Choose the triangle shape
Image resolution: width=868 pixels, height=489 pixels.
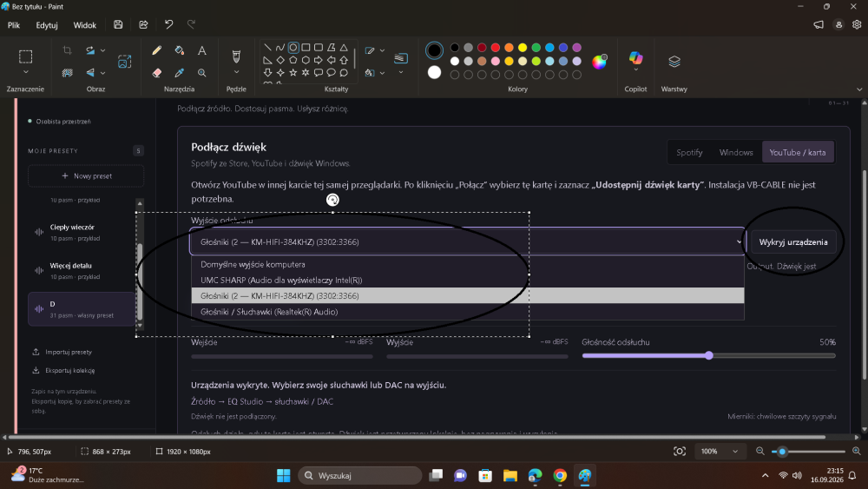point(344,48)
